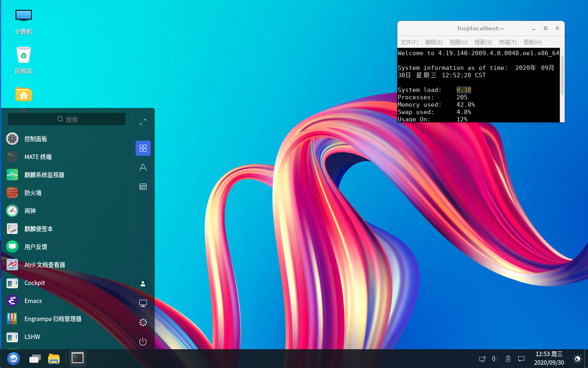Open the 编辑(E) menu in terminal
Screen dimensions: 588x368
[x=434, y=42]
